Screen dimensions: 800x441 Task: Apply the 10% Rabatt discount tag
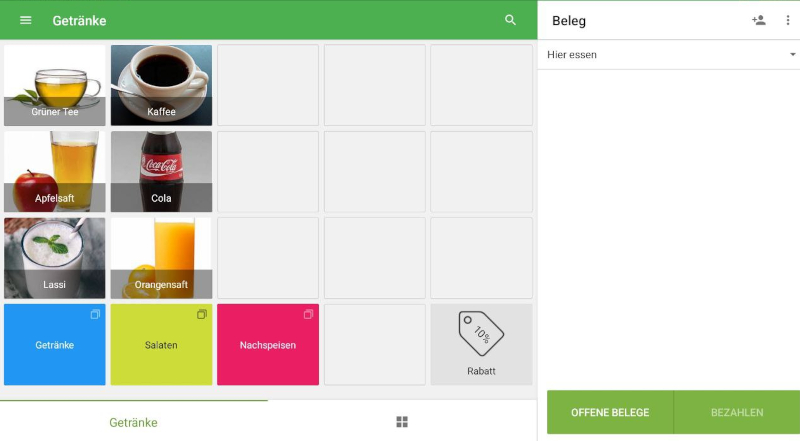pyautogui.click(x=481, y=345)
